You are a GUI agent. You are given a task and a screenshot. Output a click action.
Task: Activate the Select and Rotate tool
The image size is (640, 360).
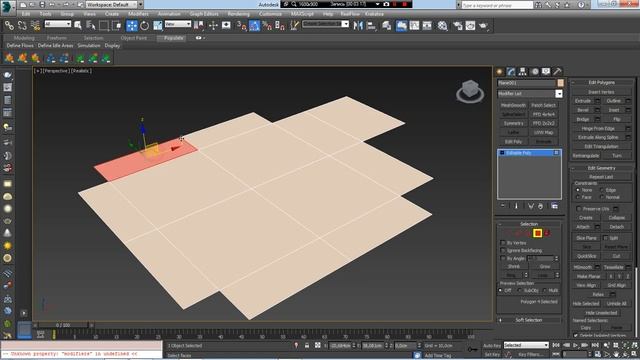(x=144, y=26)
